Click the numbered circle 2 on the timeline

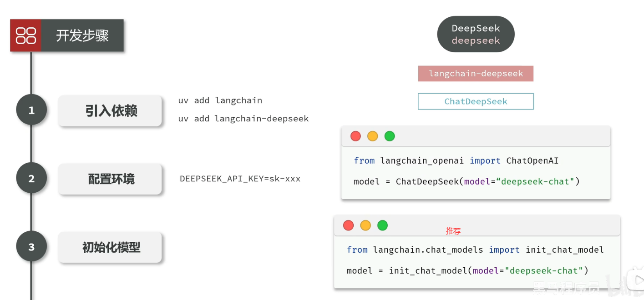(31, 178)
